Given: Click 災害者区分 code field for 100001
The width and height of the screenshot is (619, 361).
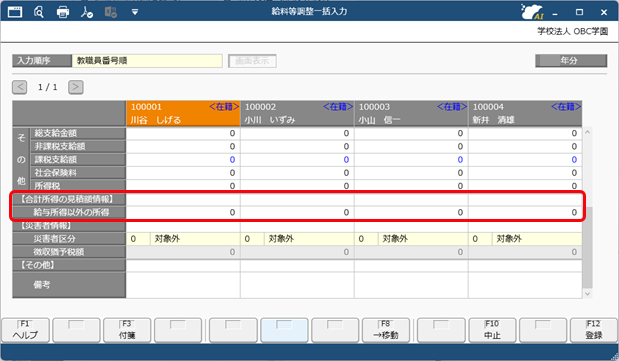Looking at the screenshot, I should (x=138, y=239).
